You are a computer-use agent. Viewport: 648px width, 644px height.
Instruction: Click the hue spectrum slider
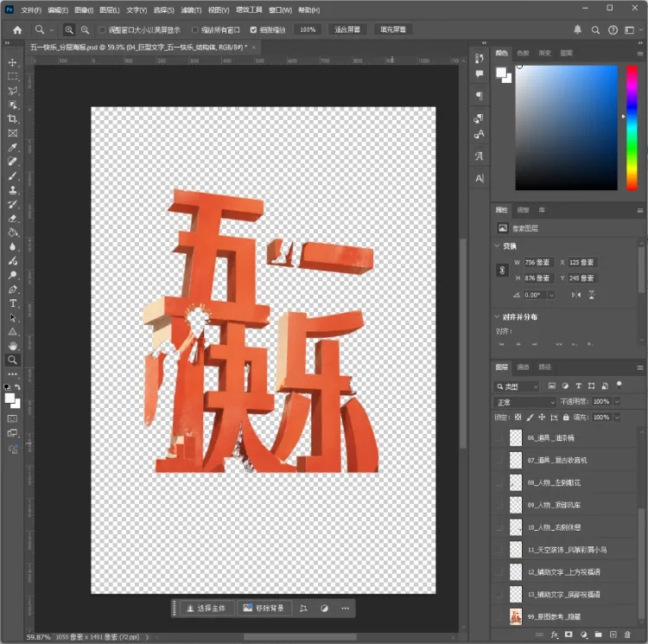(632, 127)
